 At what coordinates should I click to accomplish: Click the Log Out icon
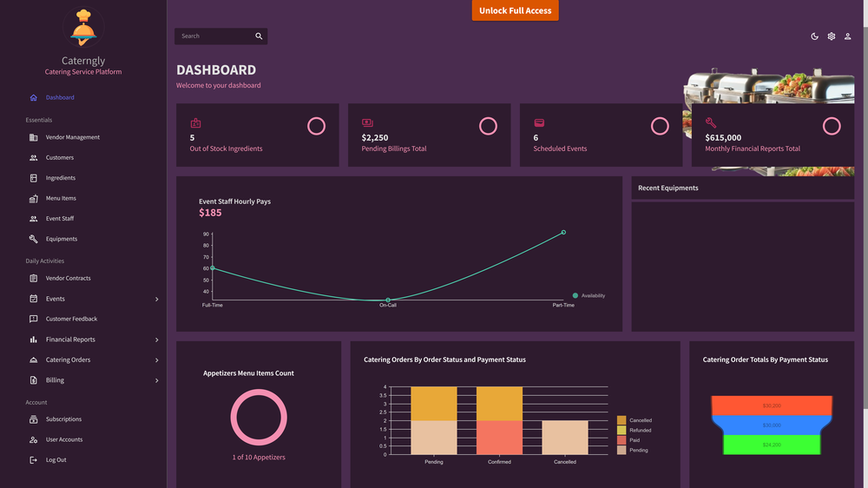tap(33, 459)
